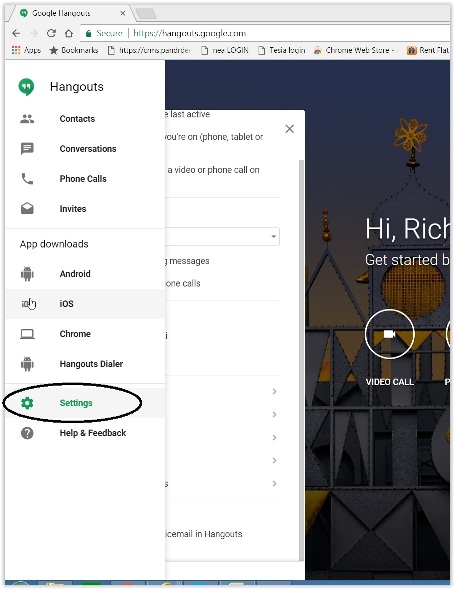Click the Contacts people icon

point(27,119)
